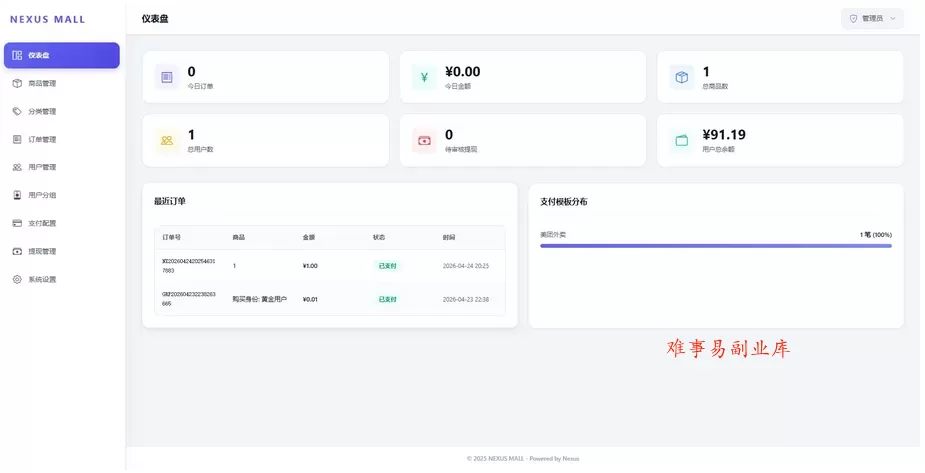Viewport: 925px width, 473px height.
Task: Open the 管理员 account dropdown
Action: pyautogui.click(x=872, y=19)
